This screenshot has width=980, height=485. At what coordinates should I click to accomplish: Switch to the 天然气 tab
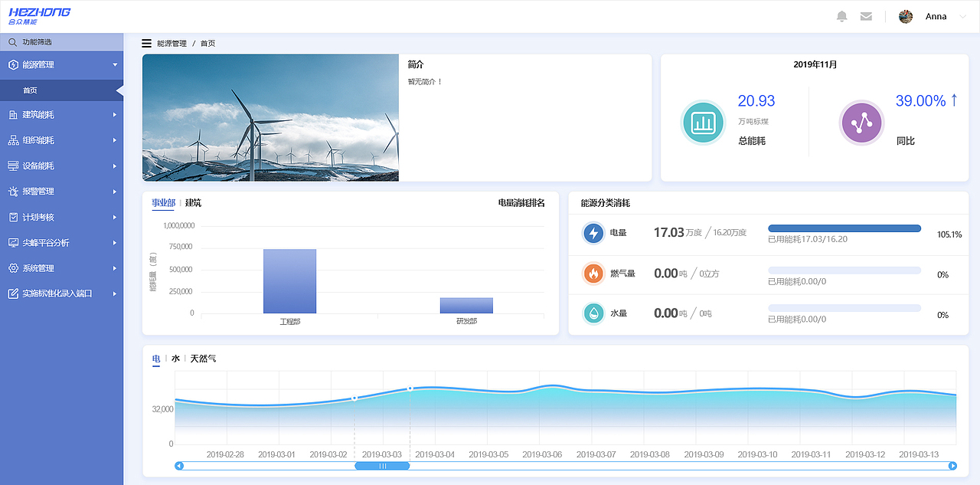203,359
